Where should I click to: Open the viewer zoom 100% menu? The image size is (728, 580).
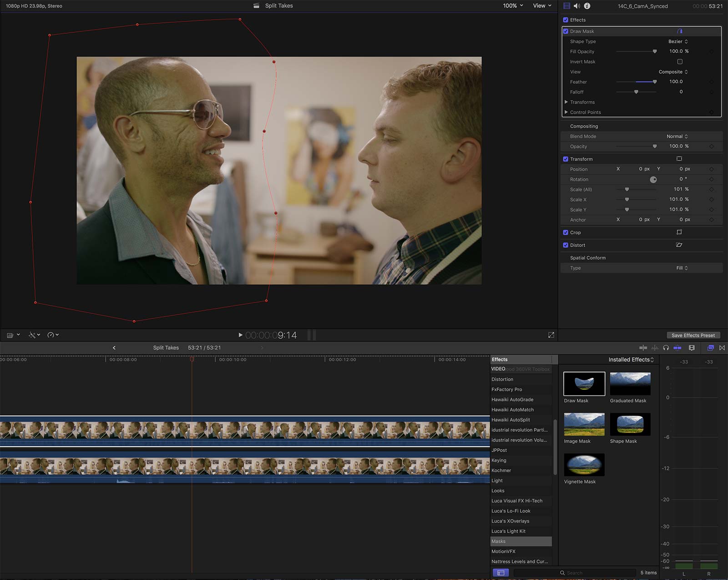point(513,5)
